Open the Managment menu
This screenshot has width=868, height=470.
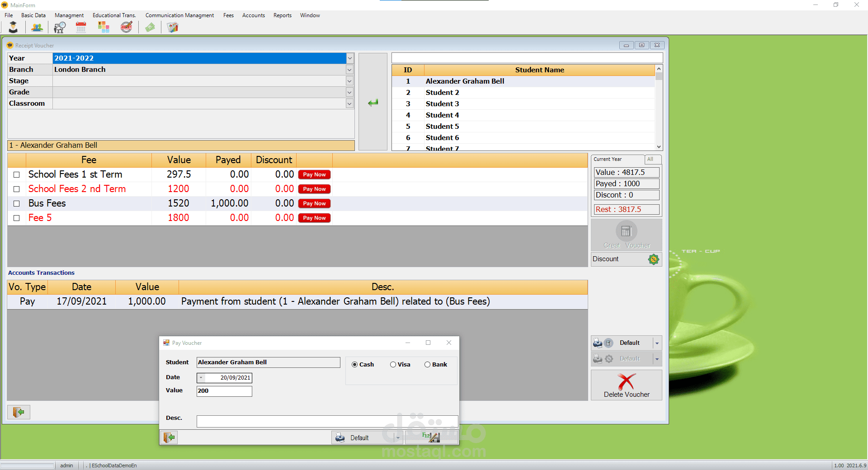pos(69,15)
